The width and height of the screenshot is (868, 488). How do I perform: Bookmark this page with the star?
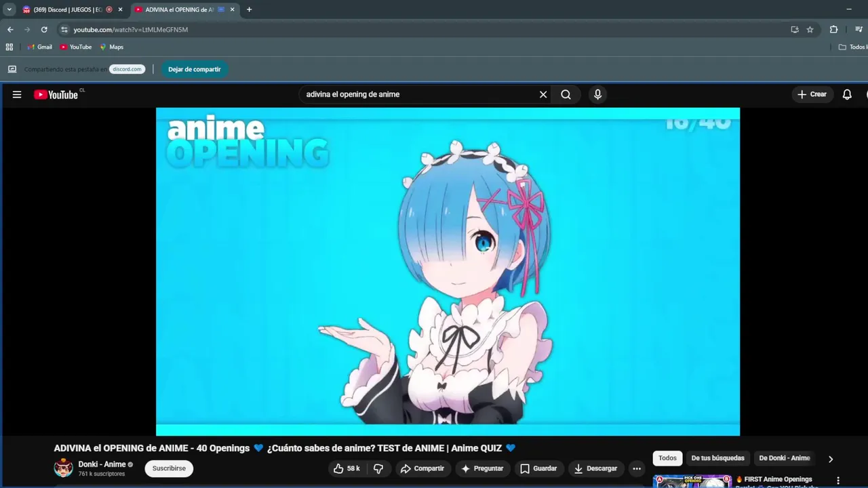click(x=810, y=30)
